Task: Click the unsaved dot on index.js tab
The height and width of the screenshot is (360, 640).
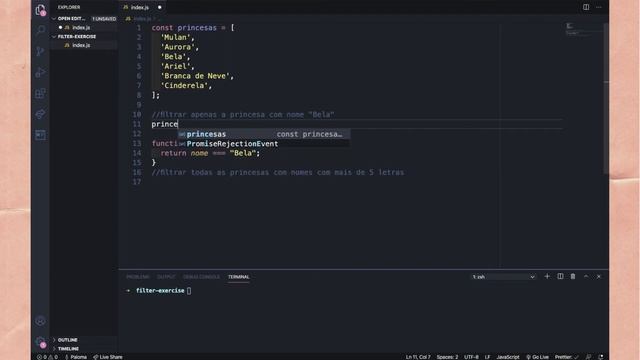Action: click(x=160, y=7)
